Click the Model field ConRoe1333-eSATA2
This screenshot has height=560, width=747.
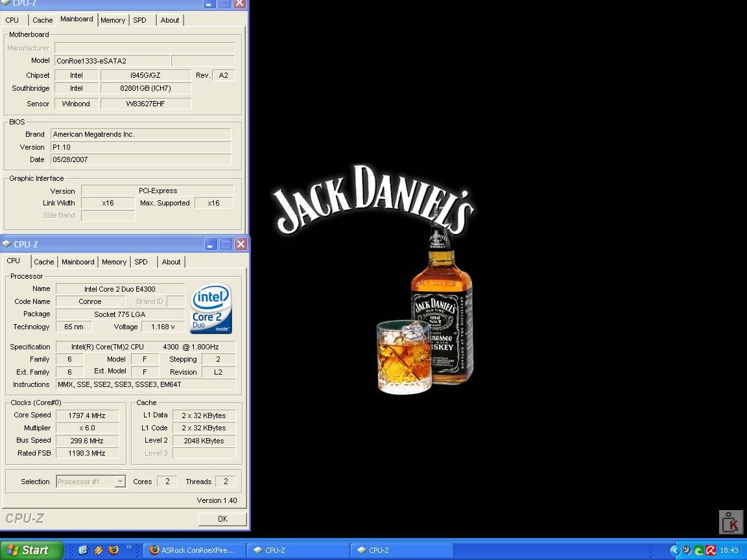tap(112, 61)
